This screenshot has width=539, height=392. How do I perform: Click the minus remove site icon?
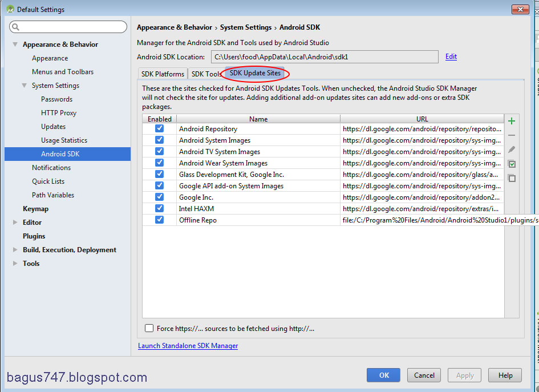(x=512, y=135)
